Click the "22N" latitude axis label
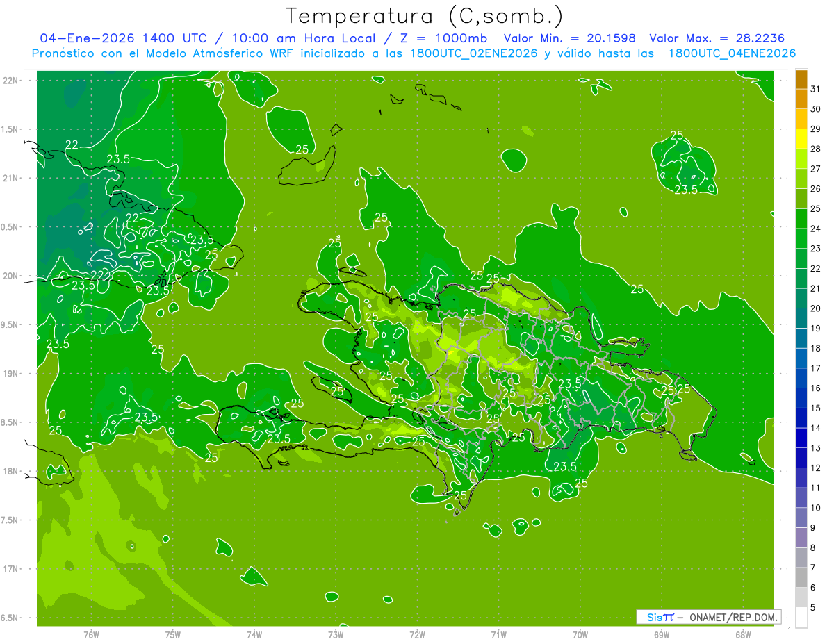 click(x=12, y=81)
